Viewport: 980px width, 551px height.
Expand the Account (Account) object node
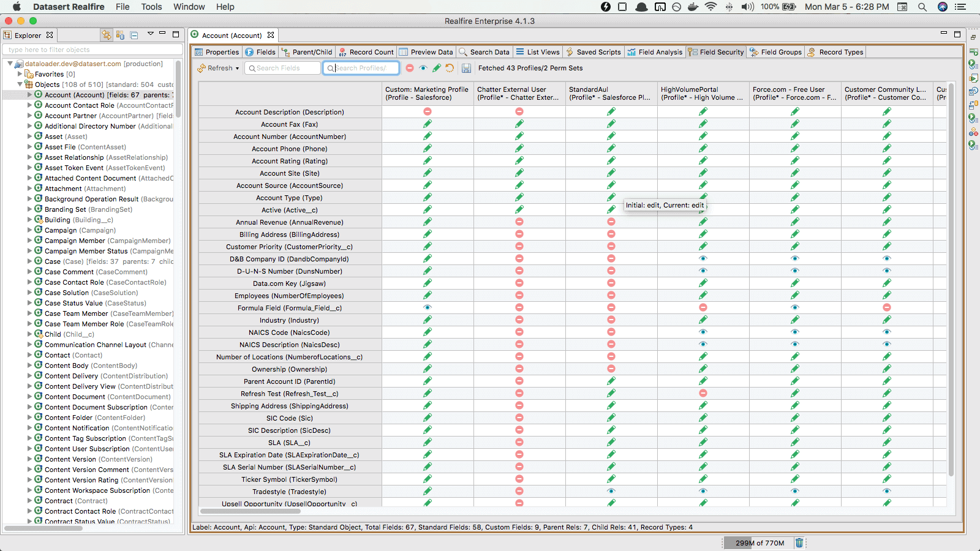pos(29,95)
